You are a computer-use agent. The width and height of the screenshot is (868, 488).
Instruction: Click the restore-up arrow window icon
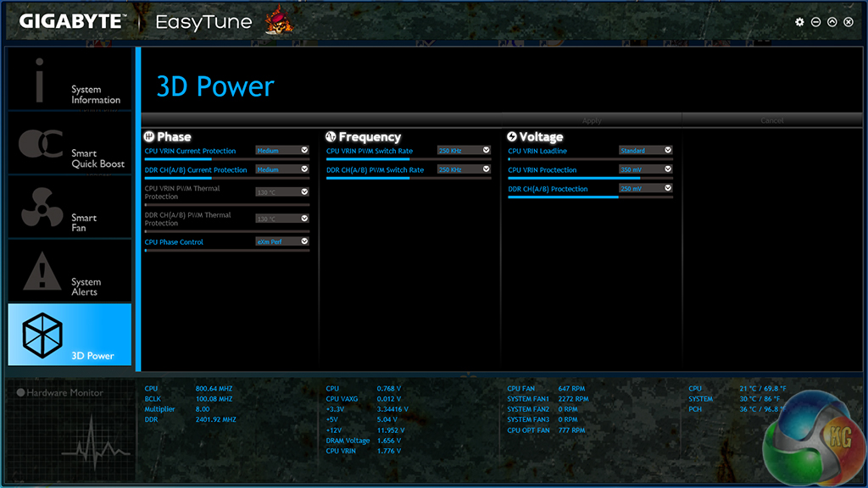point(832,22)
